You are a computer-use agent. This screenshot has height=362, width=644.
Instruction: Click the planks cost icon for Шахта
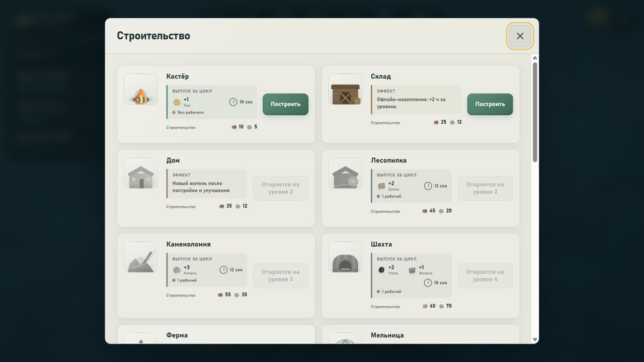(x=425, y=306)
